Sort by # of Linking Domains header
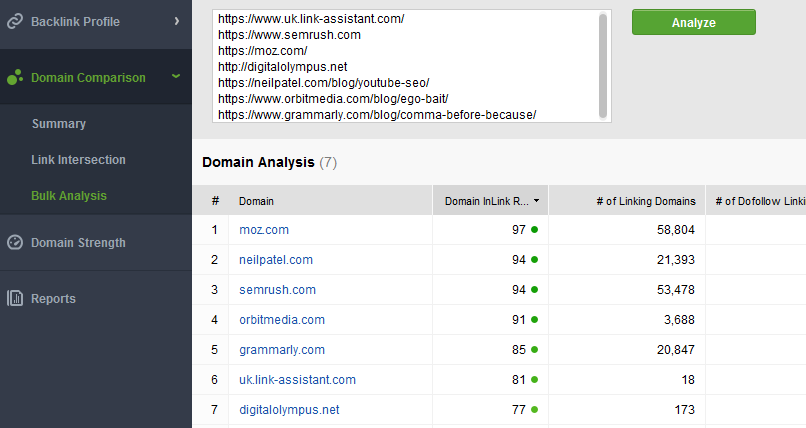Viewport: 806px width, 428px height. pos(627,201)
